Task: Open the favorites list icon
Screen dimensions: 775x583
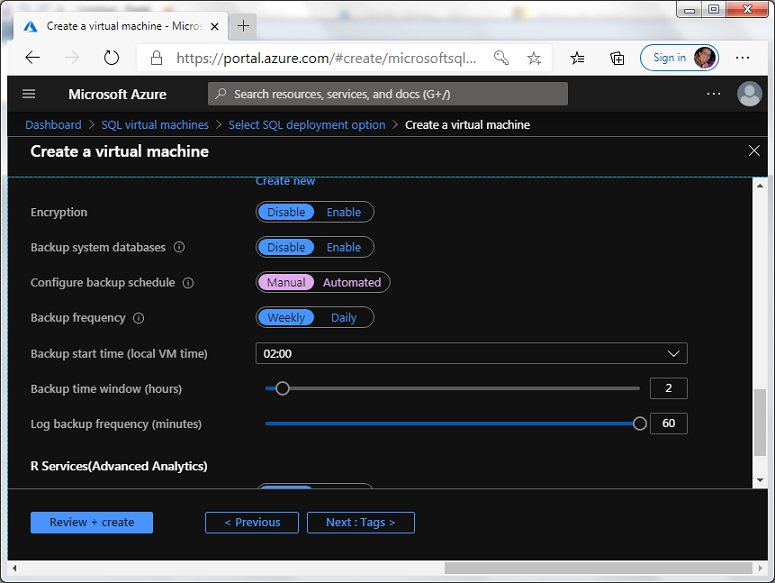Action: pyautogui.click(x=577, y=58)
